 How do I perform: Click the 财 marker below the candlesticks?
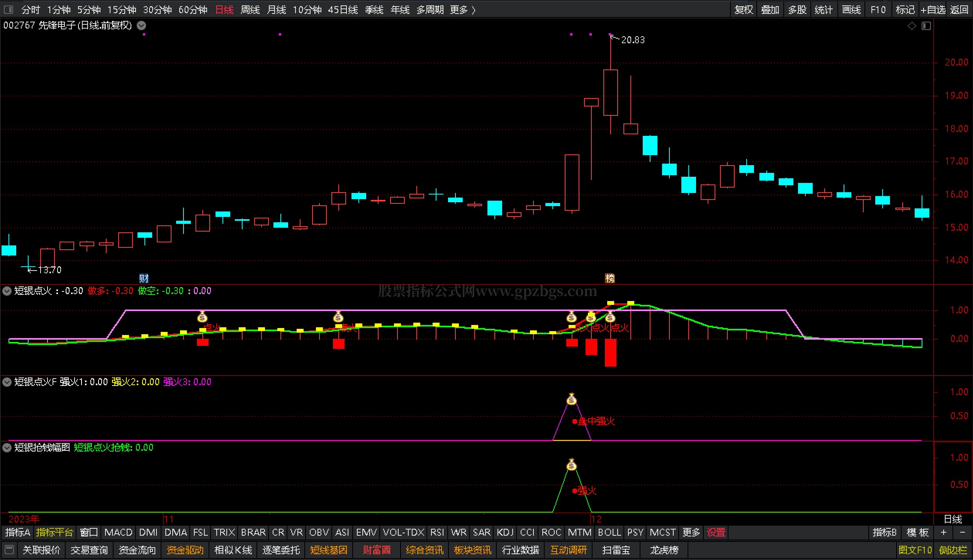[x=144, y=278]
